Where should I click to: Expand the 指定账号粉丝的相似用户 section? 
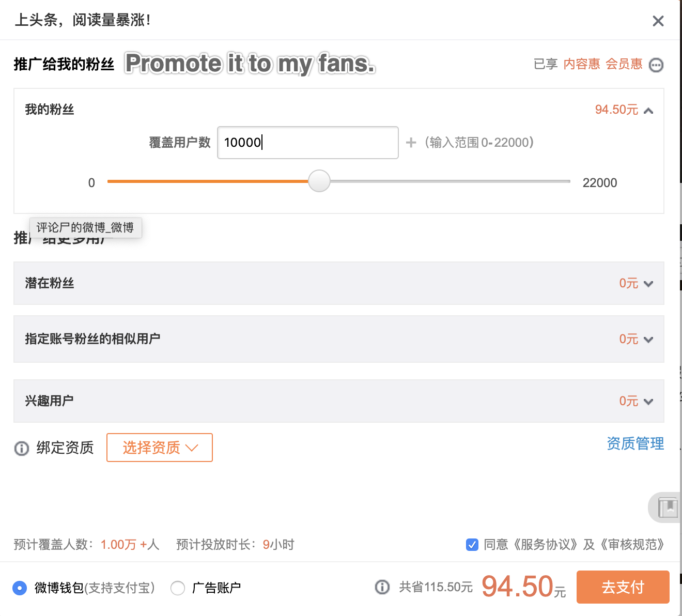649,340
